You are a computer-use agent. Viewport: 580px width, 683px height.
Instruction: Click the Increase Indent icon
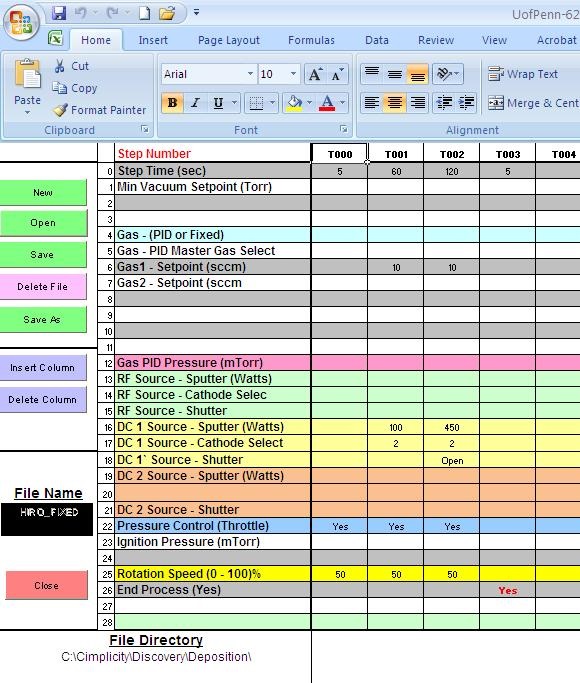pos(466,103)
